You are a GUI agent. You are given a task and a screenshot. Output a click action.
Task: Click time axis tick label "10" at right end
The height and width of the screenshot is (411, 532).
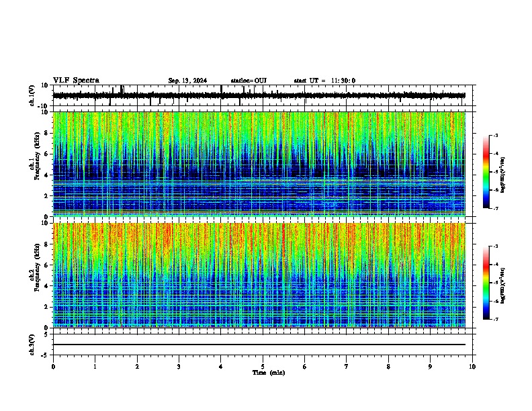pos(472,367)
